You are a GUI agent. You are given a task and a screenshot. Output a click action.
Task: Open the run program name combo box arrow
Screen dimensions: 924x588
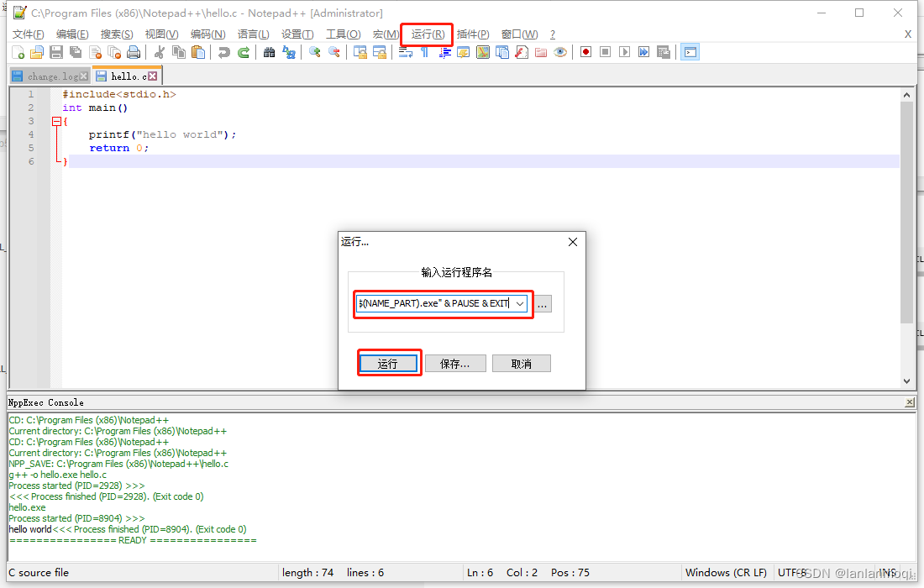(x=519, y=303)
